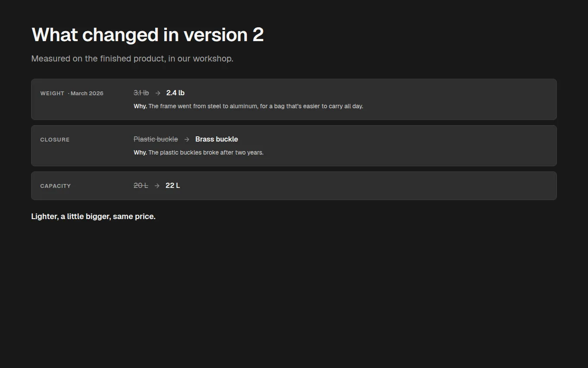Click the Measured on the finished product subtitle
The width and height of the screenshot is (588, 368).
(132, 58)
